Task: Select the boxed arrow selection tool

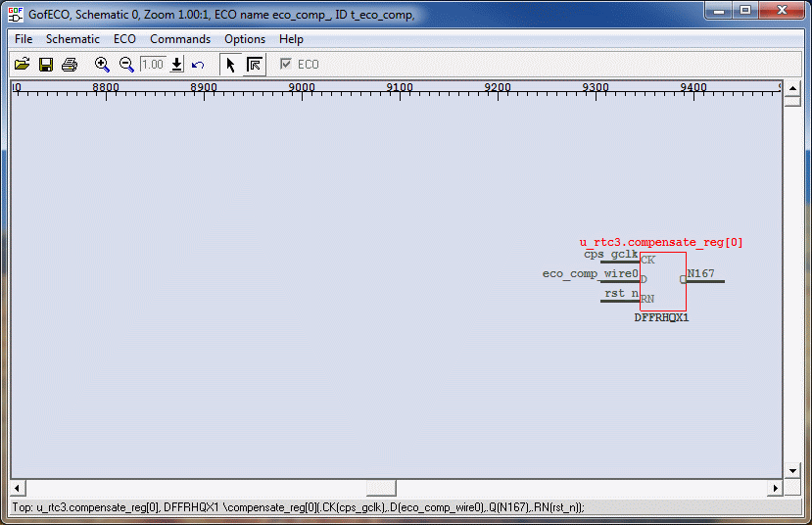Action: 254,65
